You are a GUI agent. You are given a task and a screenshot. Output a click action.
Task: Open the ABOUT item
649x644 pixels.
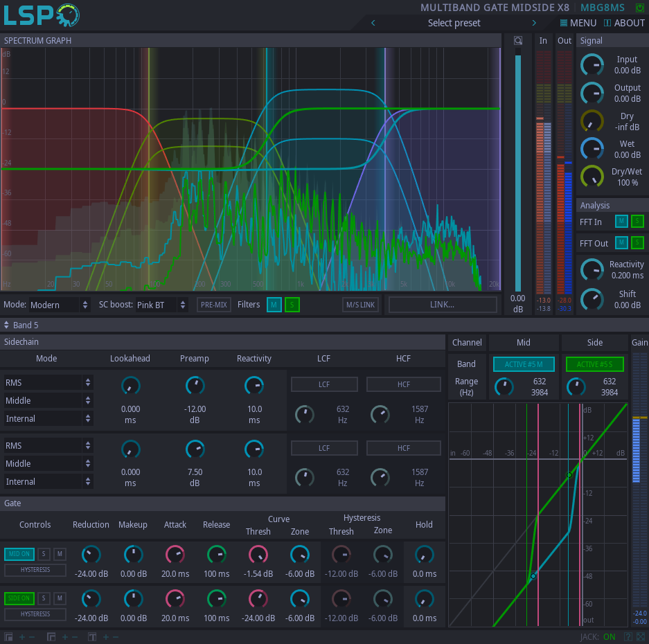(x=624, y=23)
